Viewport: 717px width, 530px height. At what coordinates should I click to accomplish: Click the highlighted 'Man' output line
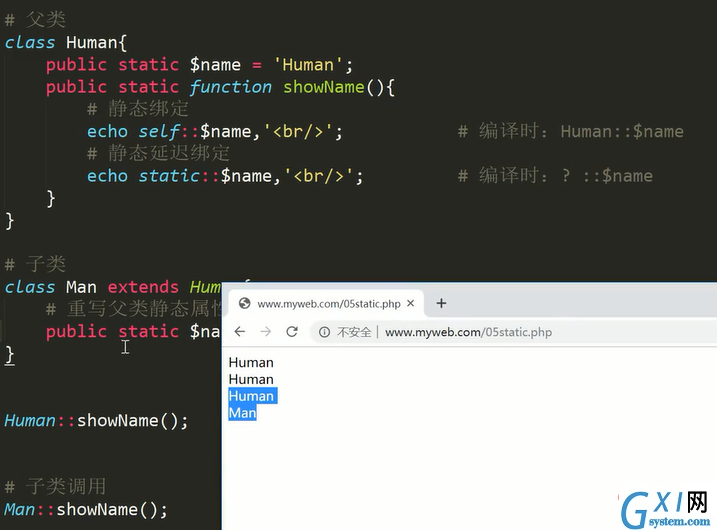tap(242, 413)
